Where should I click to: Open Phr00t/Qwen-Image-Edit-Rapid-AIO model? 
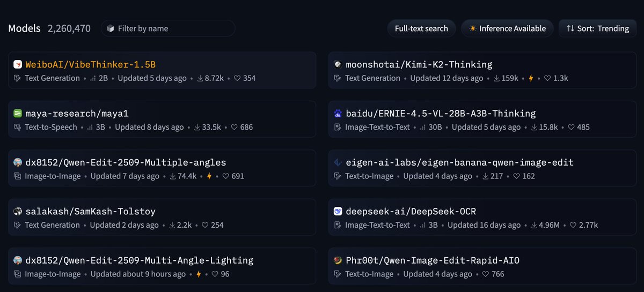coord(433,260)
